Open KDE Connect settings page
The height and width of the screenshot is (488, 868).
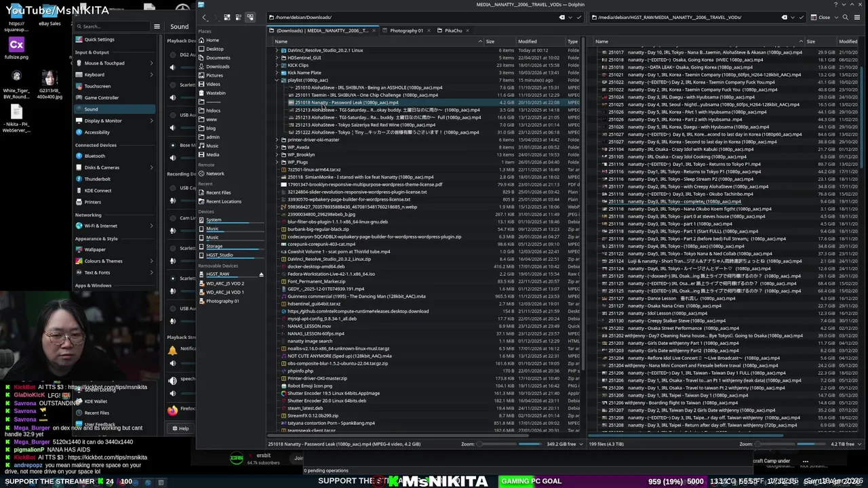pyautogui.click(x=98, y=190)
